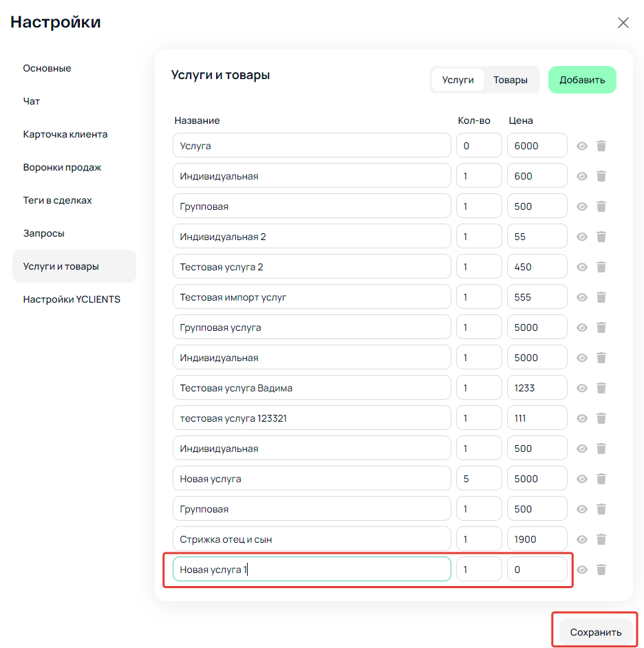Click the price field of Новая услуга 1
This screenshot has height=648, width=644.
(x=537, y=569)
